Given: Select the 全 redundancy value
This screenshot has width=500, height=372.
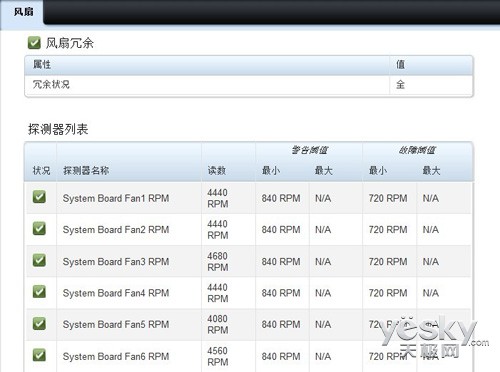Looking at the screenshot, I should [400, 85].
